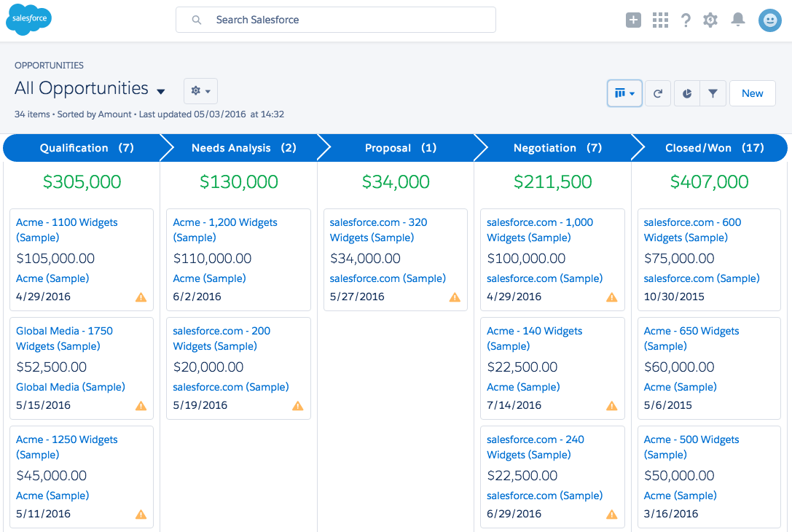Select the Needs Analysis (2) stage header
Screen dimensions: 792x532
(243, 148)
